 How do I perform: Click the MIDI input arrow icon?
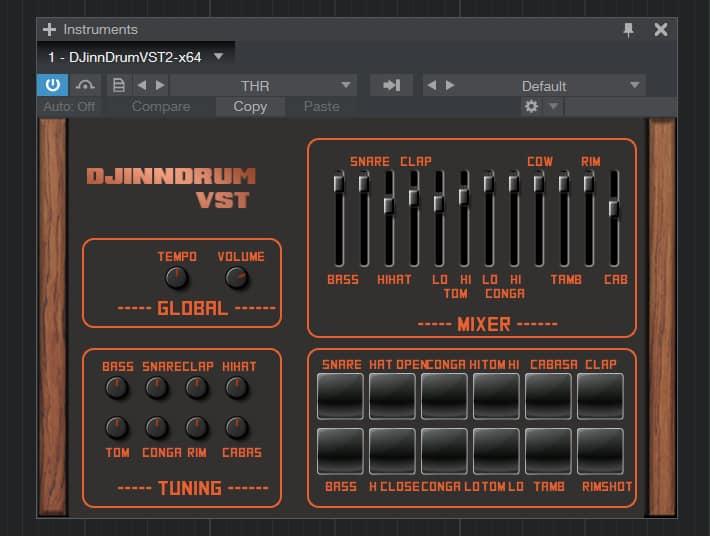pyautogui.click(x=391, y=85)
